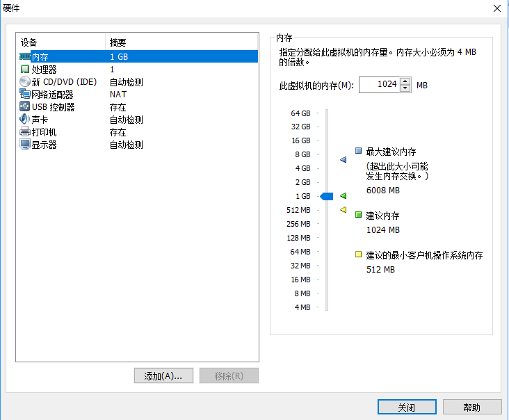
Task: Select the 打印机 device row
Action: (x=138, y=132)
